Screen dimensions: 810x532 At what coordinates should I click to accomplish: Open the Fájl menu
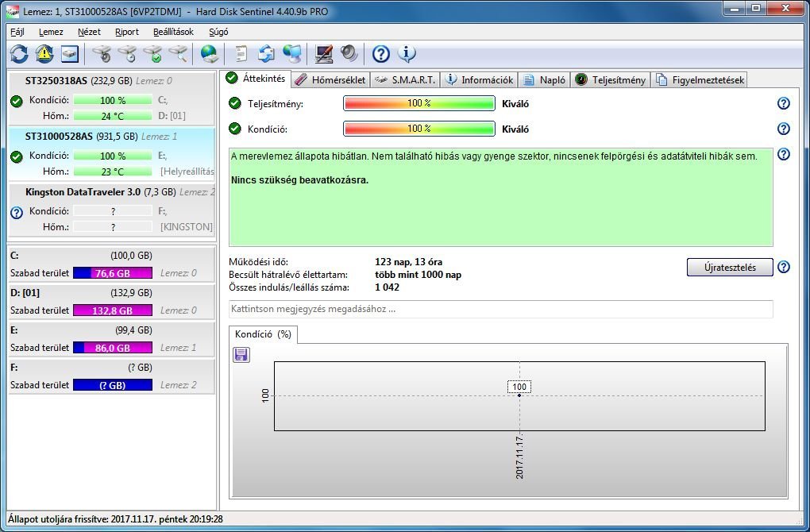17,32
